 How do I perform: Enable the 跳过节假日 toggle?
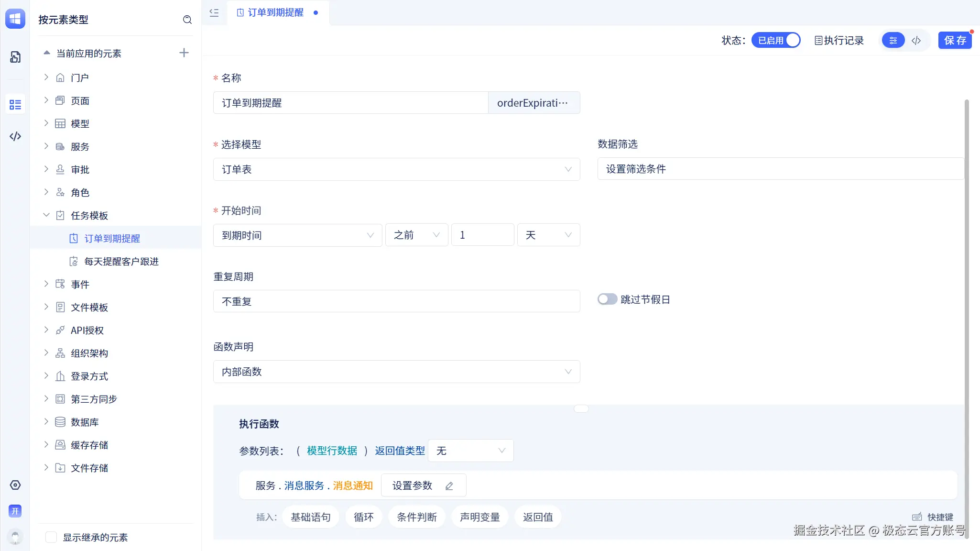[607, 299]
